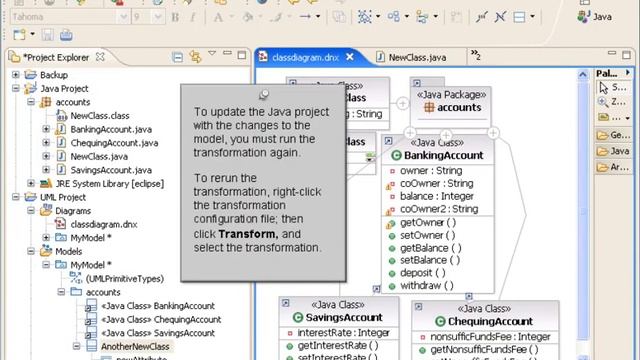
Task: Click the New wizard toolbar icon
Action: (19, 35)
